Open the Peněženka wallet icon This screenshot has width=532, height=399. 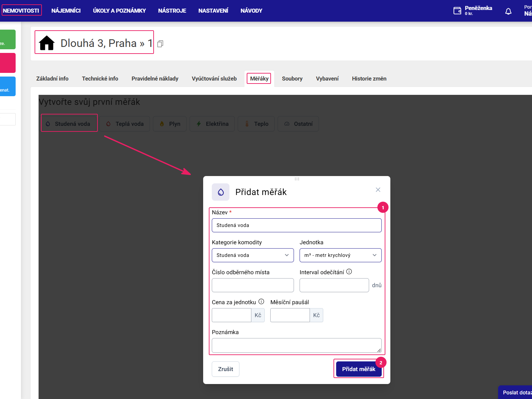tap(457, 11)
